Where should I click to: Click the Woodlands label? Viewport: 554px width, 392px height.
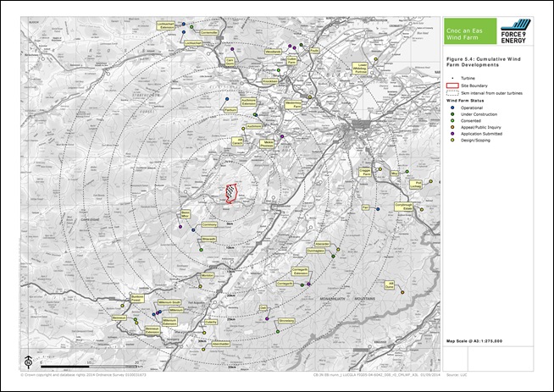point(273,52)
